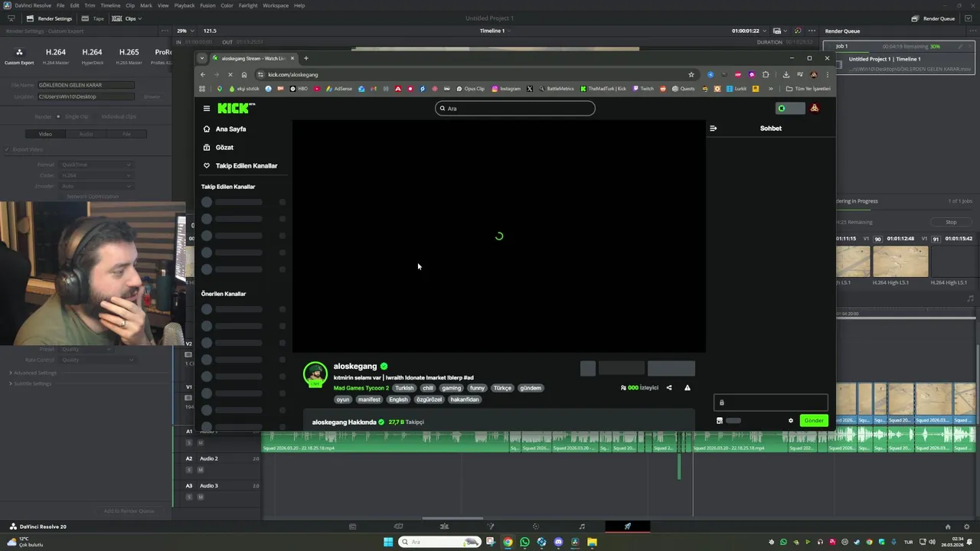Open the Instagram bookmark

[x=506, y=89]
